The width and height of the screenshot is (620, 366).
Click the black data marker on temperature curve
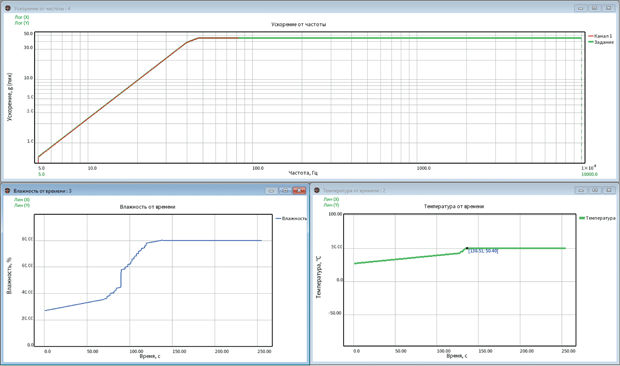click(467, 248)
